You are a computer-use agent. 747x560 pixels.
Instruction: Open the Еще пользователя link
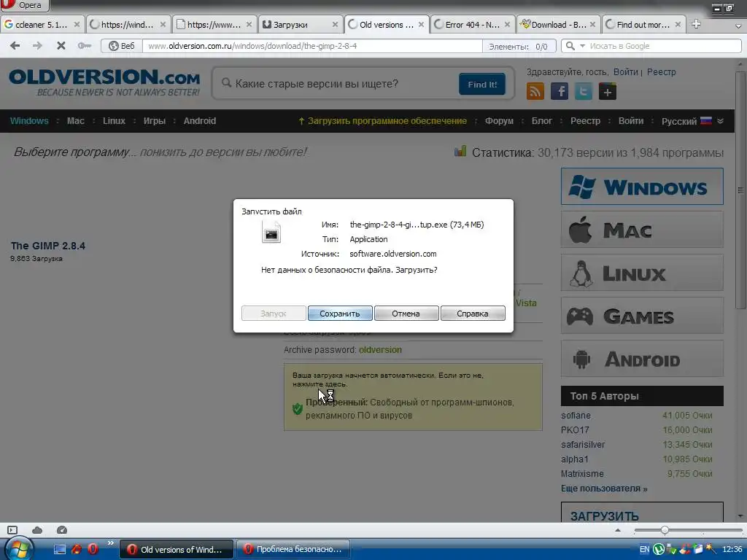coord(604,488)
